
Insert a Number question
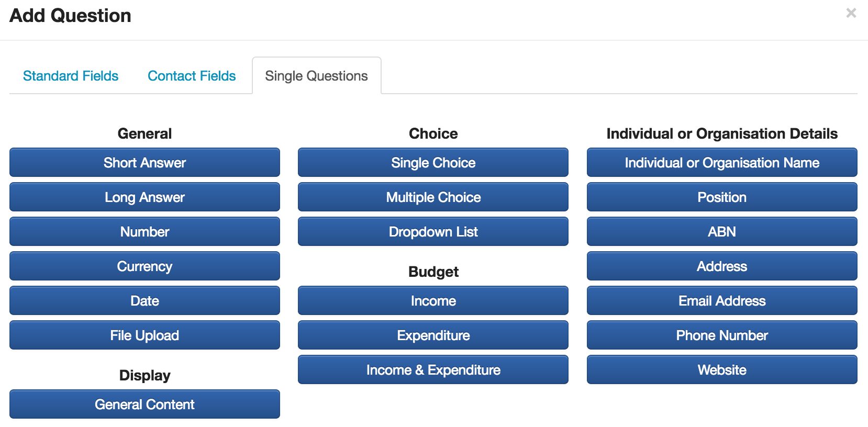(144, 232)
